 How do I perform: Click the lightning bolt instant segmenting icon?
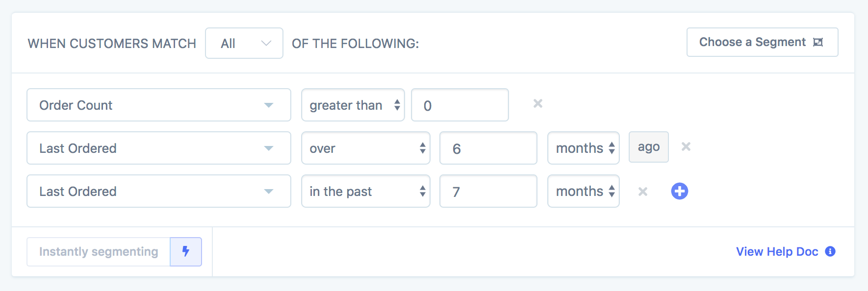point(186,252)
